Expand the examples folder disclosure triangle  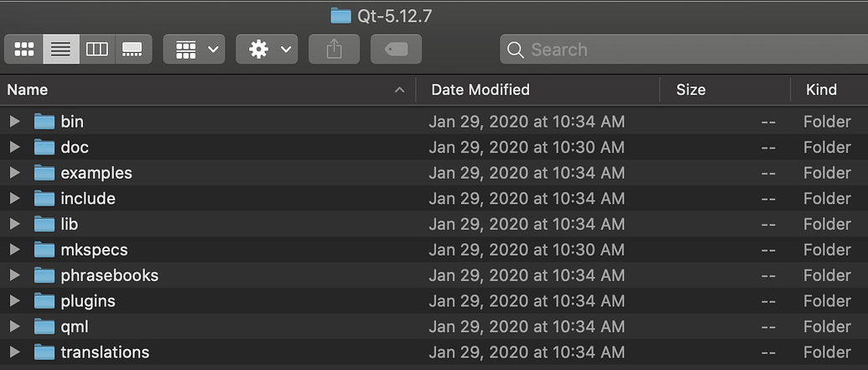coord(14,173)
